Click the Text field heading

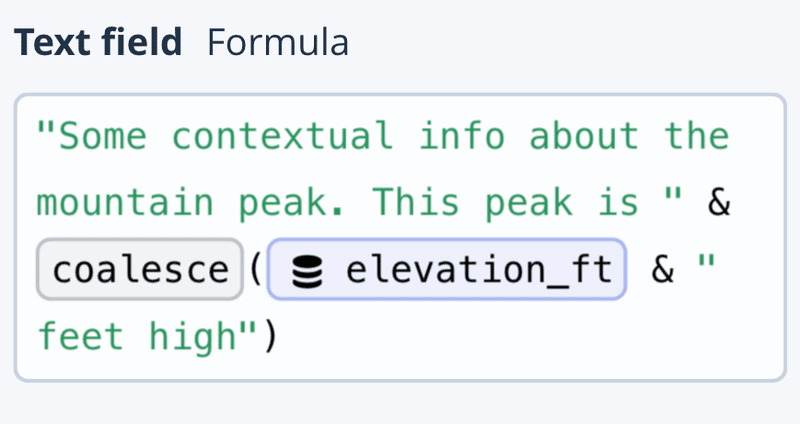(98, 42)
